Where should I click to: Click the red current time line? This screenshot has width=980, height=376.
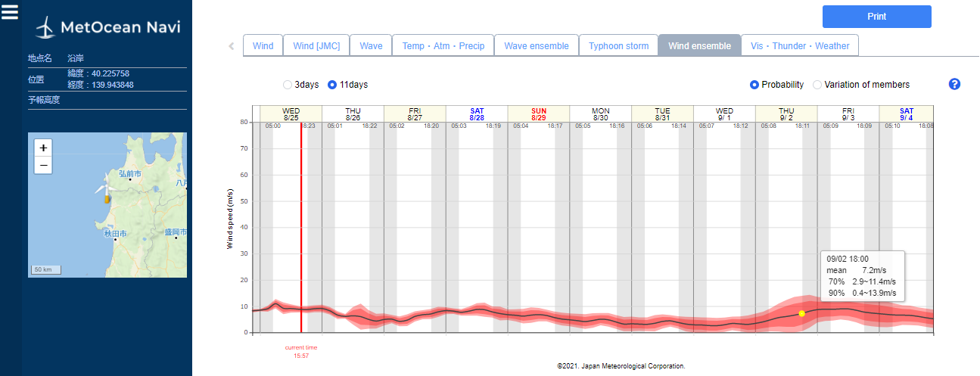pos(301,227)
